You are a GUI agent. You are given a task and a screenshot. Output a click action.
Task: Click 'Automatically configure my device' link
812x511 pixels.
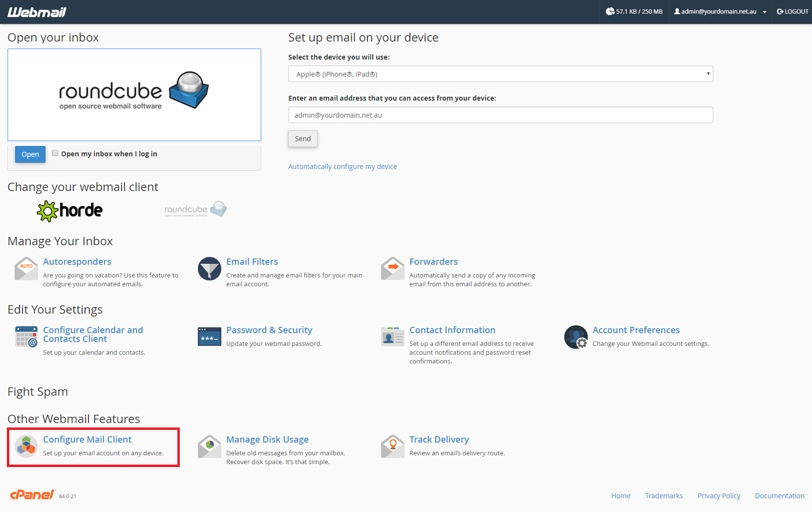point(342,167)
